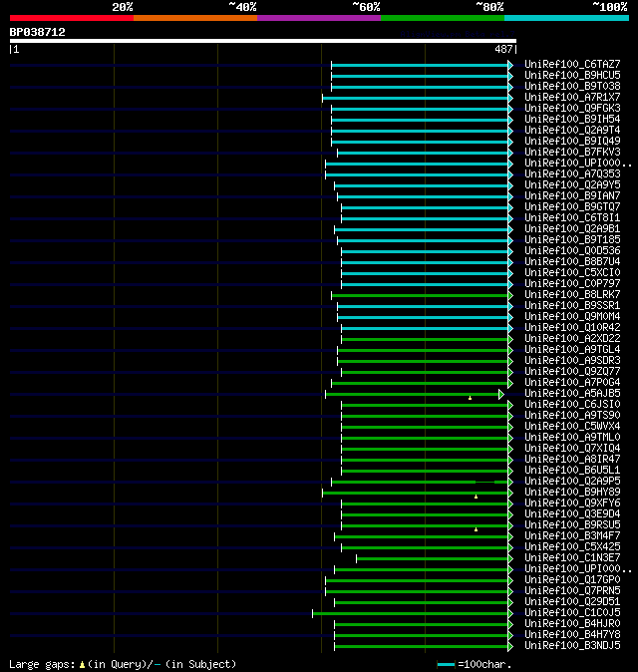The height and width of the screenshot is (672, 638).
Task: Select the UniRef100_B9RSU5 label
Action: pyautogui.click(x=572, y=525)
